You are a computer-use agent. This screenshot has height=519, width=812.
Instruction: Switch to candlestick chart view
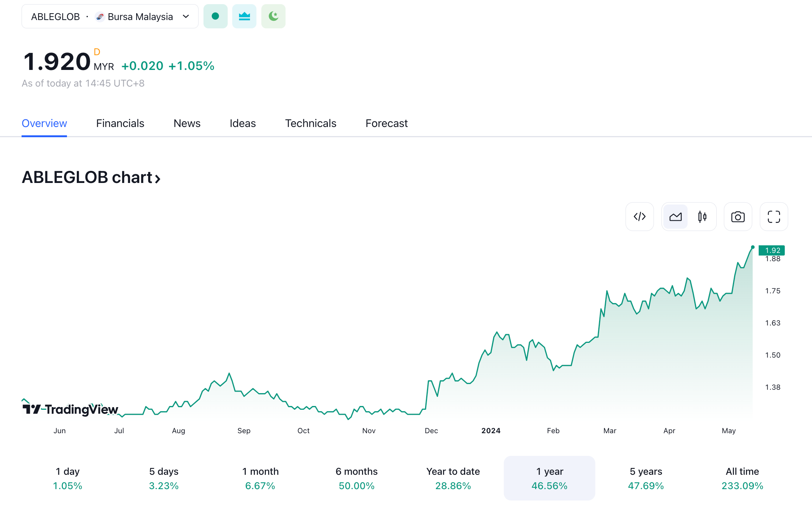[702, 217]
